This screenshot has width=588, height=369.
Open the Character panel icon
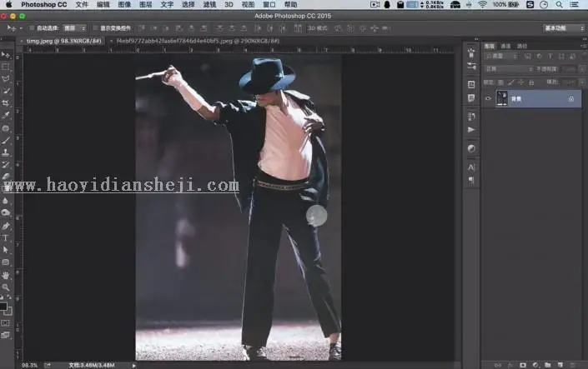pos(471,167)
